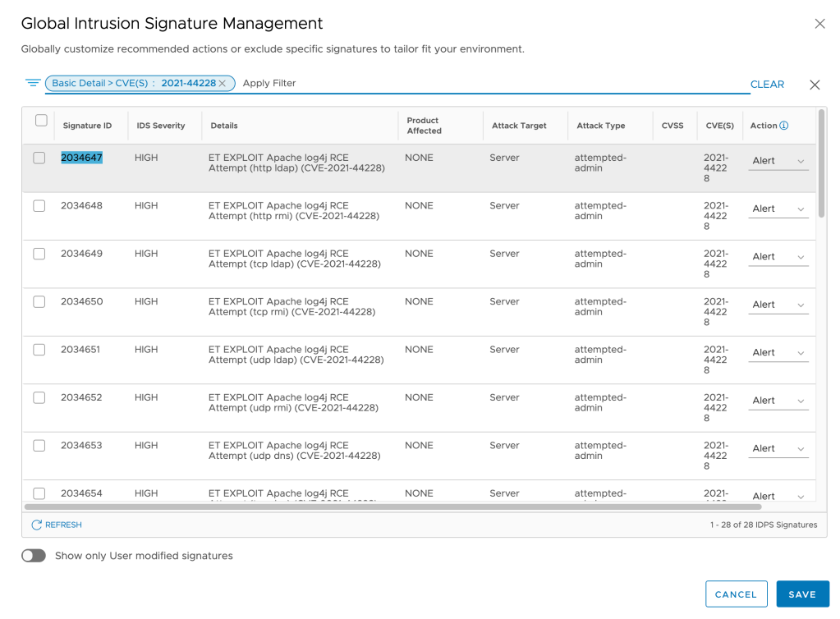Screen dimensions: 840x619
Task: Click the X icon beside CLEAR
Action: [x=815, y=85]
